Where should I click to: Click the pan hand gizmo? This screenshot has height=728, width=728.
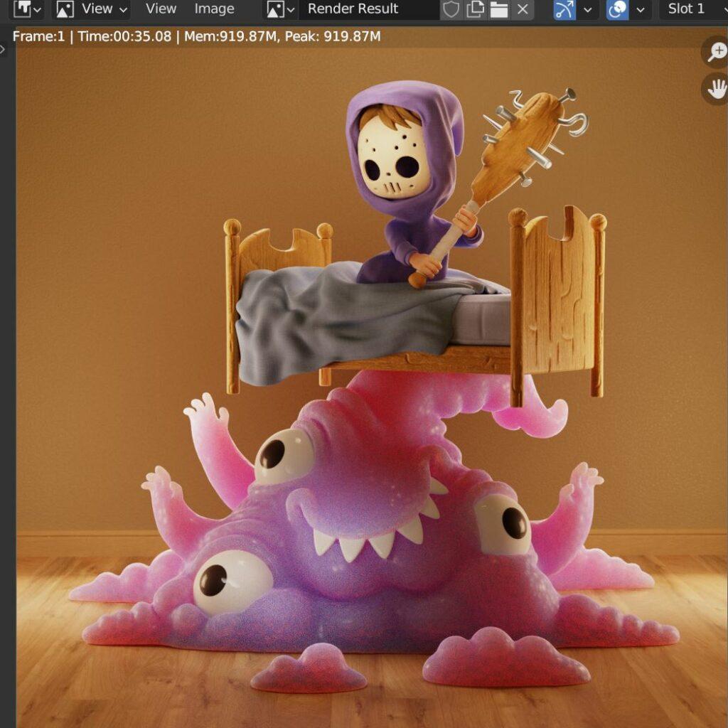pyautogui.click(x=716, y=88)
